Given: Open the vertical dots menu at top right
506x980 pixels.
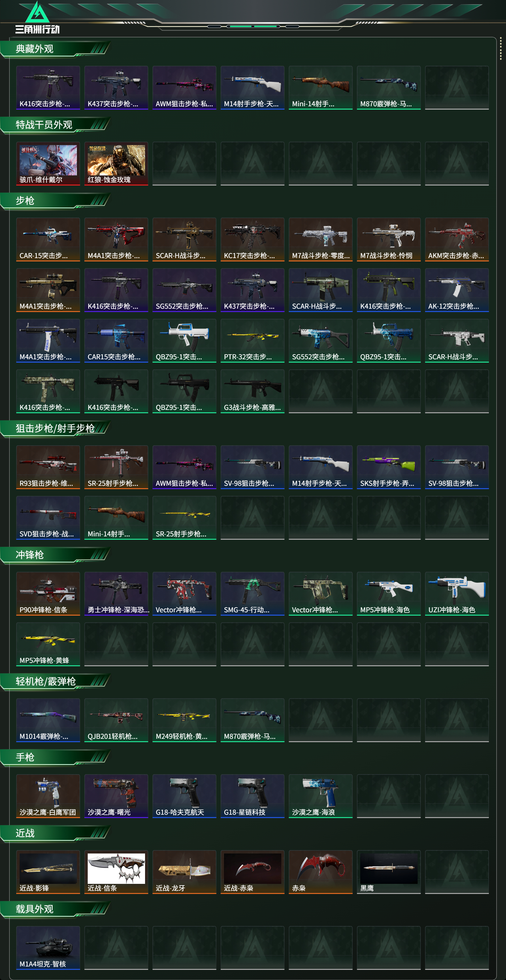Looking at the screenshot, I should (501, 48).
